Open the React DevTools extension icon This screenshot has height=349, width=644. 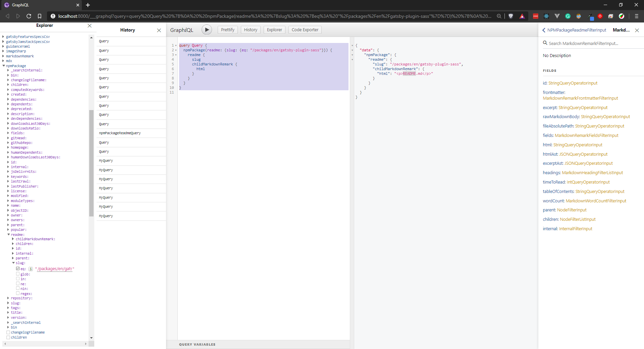[546, 16]
